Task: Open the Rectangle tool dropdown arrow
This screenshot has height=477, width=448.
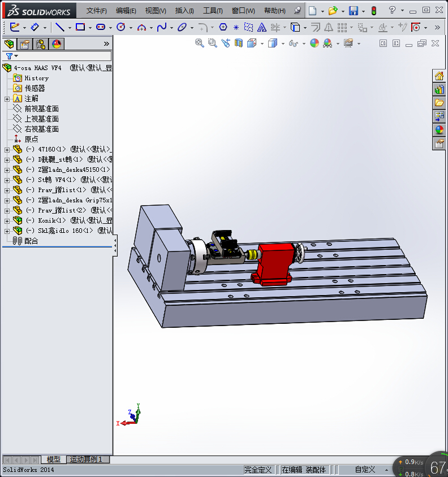Action: [x=90, y=28]
